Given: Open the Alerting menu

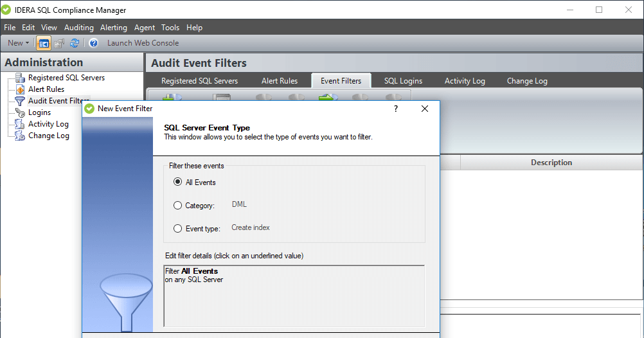Looking at the screenshot, I should (x=114, y=28).
